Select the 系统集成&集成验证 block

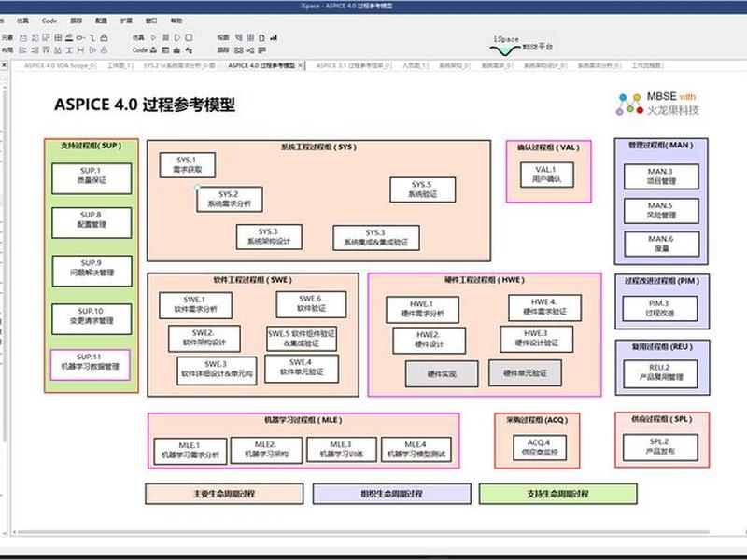click(x=376, y=238)
